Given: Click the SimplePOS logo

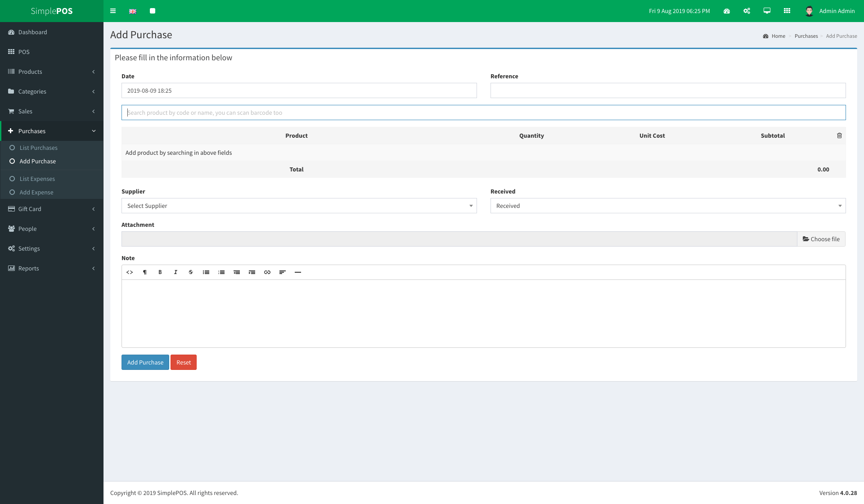Looking at the screenshot, I should (52, 11).
